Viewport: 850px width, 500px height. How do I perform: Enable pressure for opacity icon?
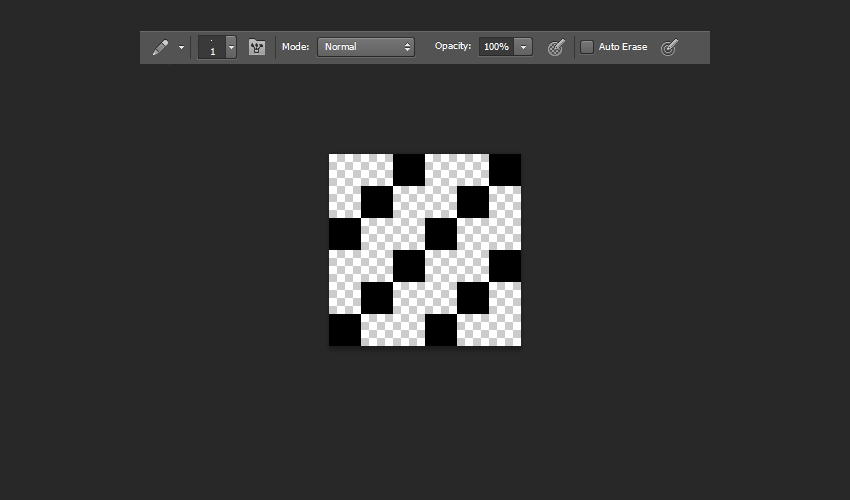coord(557,47)
